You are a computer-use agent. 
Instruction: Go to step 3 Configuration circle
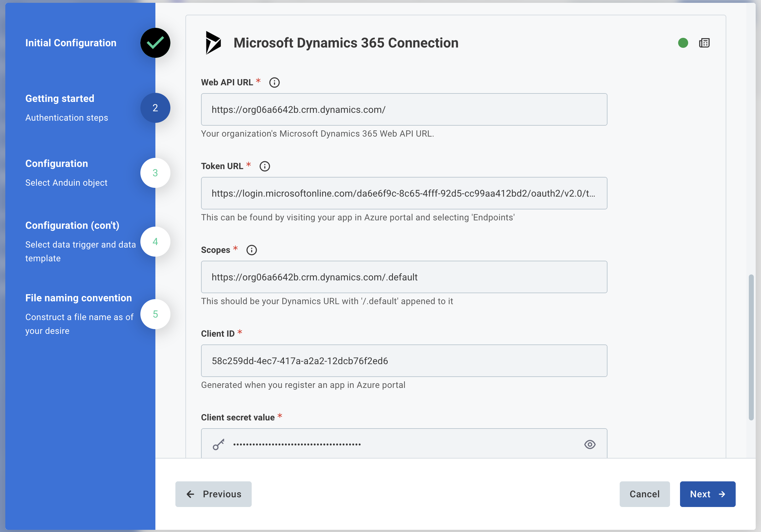click(155, 173)
